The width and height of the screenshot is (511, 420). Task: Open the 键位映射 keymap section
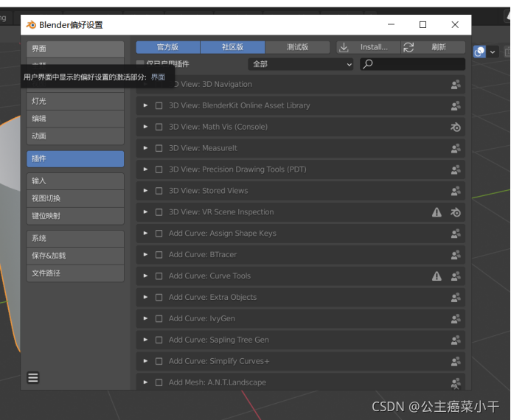(75, 216)
